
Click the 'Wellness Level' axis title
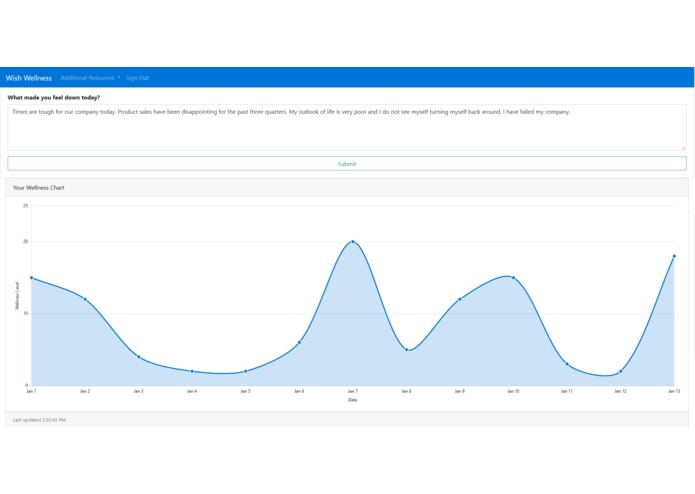[x=17, y=296]
